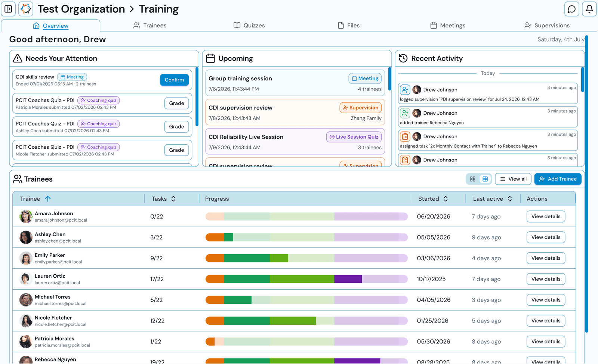The image size is (598, 364).
Task: Click Emily Parker's progress bar
Action: tap(306, 258)
